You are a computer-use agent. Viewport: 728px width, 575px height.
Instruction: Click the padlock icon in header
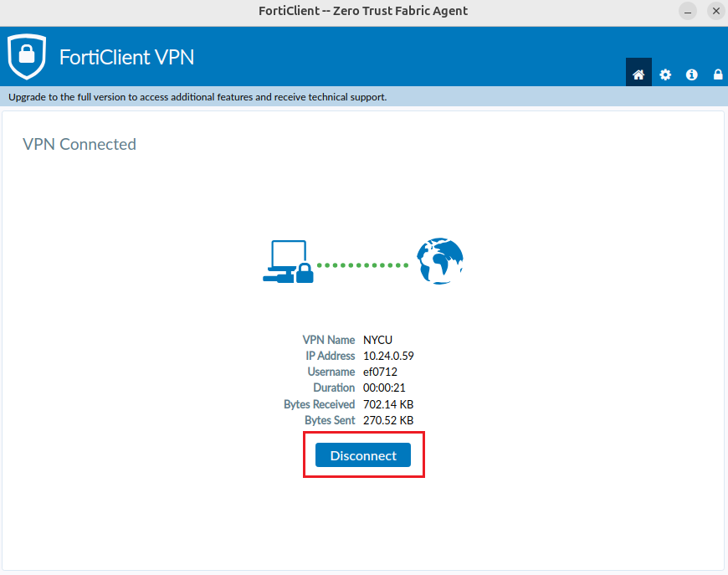pyautogui.click(x=718, y=74)
